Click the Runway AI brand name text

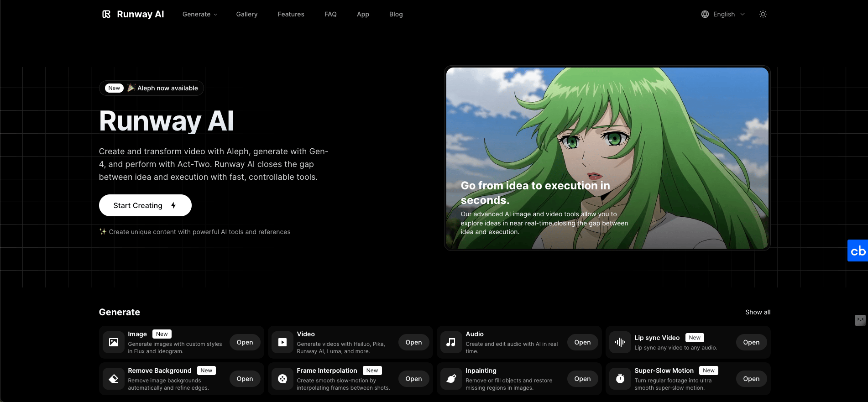pyautogui.click(x=141, y=14)
